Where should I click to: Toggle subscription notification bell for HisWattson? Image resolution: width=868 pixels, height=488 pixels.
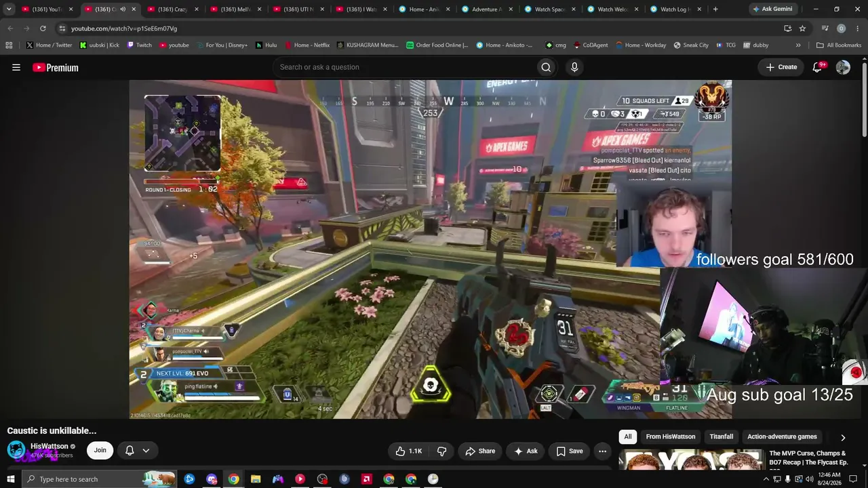click(130, 451)
